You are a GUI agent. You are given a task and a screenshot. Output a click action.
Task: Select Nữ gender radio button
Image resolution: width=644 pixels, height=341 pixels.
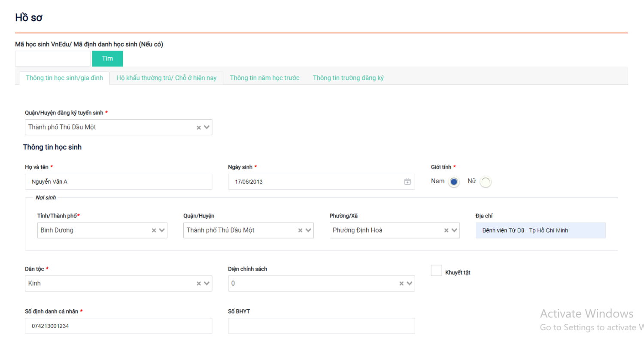(485, 182)
